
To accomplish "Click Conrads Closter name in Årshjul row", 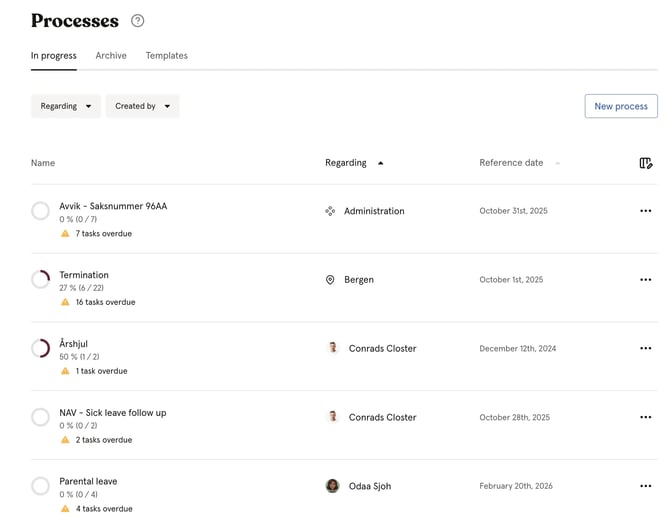I will [x=382, y=348].
